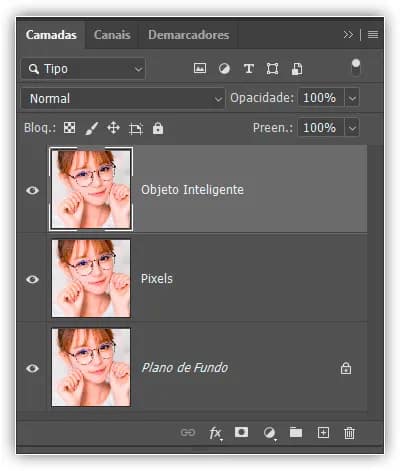Lock all padlock icon in Bloq. row
This screenshot has height=471, width=400.
(158, 128)
